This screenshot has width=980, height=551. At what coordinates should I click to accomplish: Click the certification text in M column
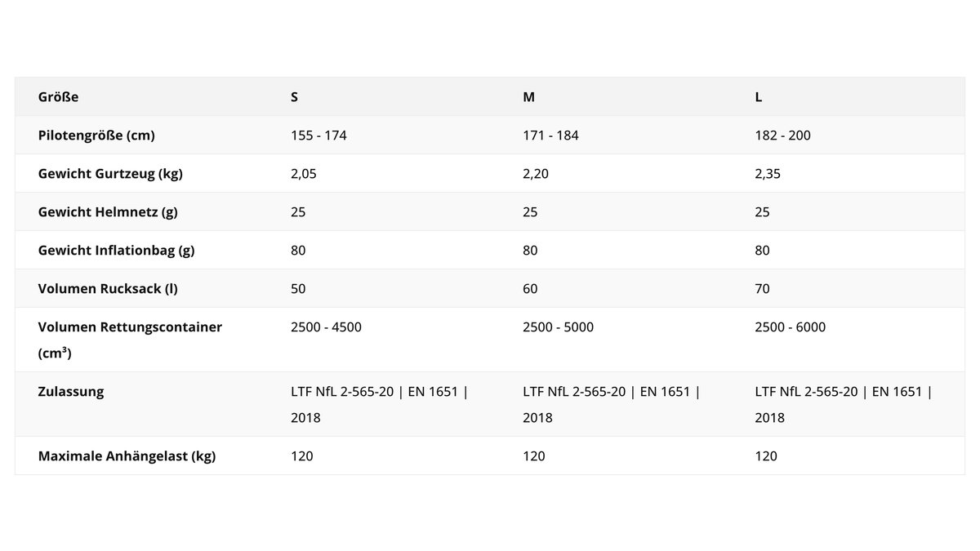(x=612, y=404)
